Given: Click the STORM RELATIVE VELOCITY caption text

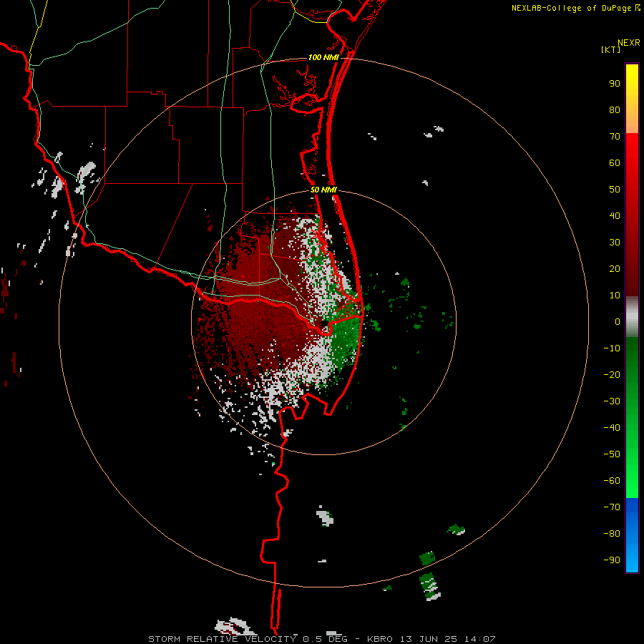Looking at the screenshot, I should click(222, 639).
